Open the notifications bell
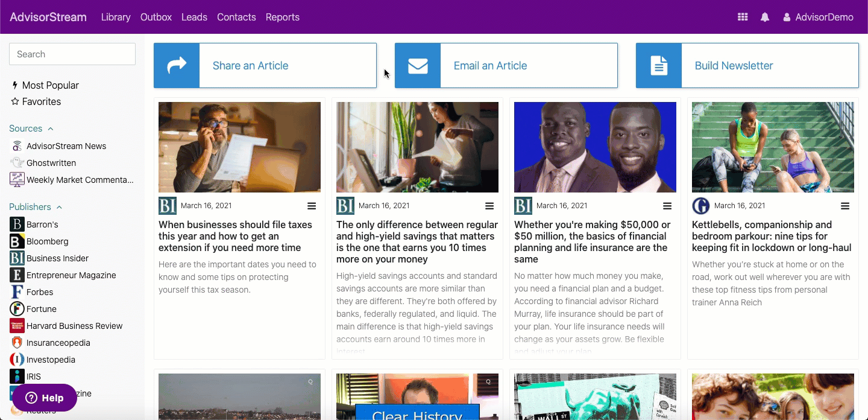The image size is (868, 420). (x=765, y=17)
